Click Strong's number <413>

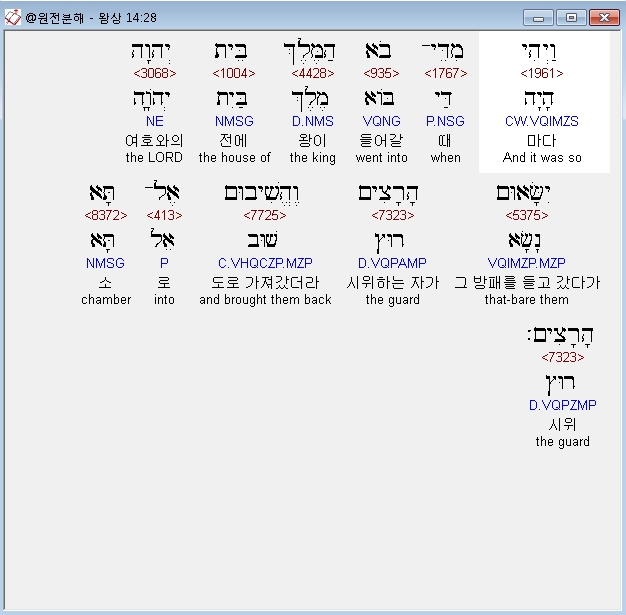pyautogui.click(x=164, y=216)
